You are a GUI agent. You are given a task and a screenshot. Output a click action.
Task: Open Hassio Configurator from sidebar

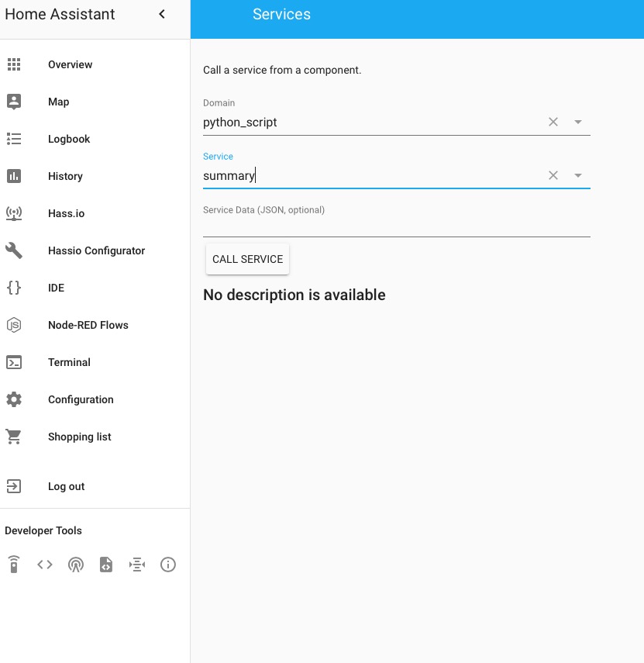(x=95, y=250)
